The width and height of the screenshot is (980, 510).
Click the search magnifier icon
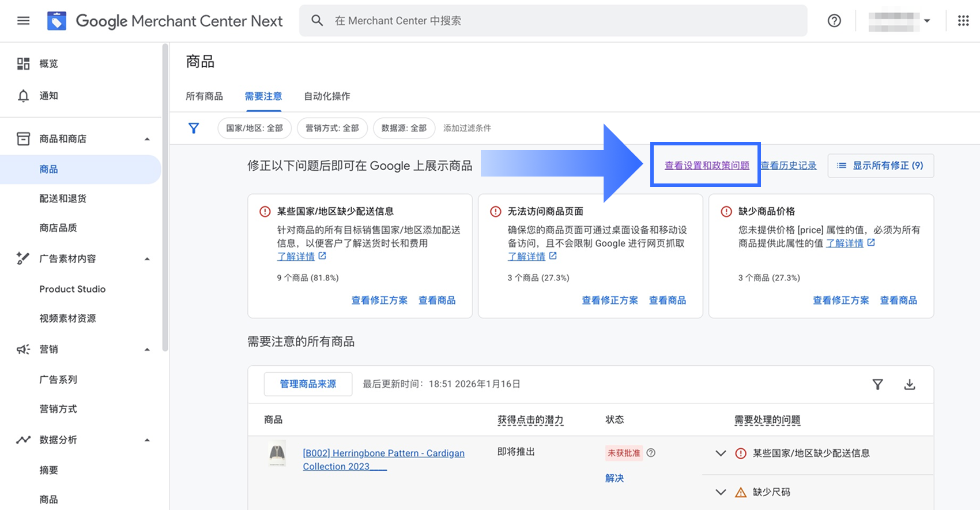(x=317, y=21)
